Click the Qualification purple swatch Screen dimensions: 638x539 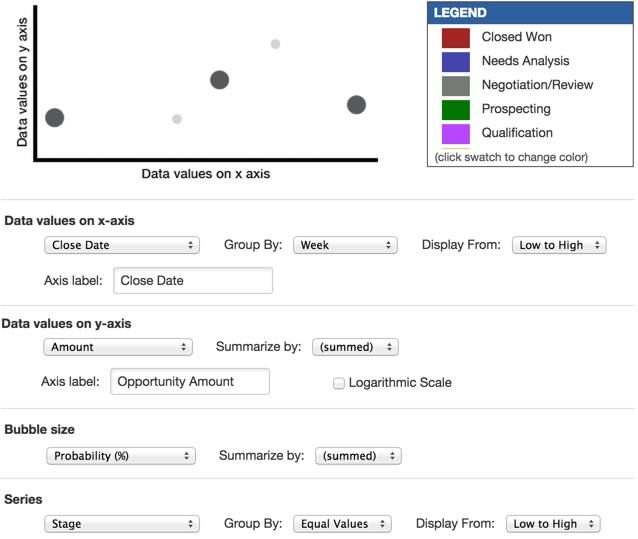pos(456,134)
